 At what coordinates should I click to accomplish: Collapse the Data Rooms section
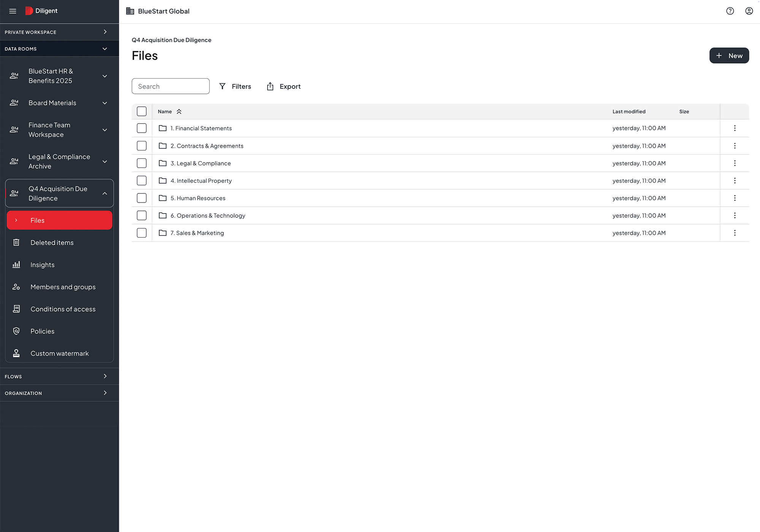click(59, 49)
